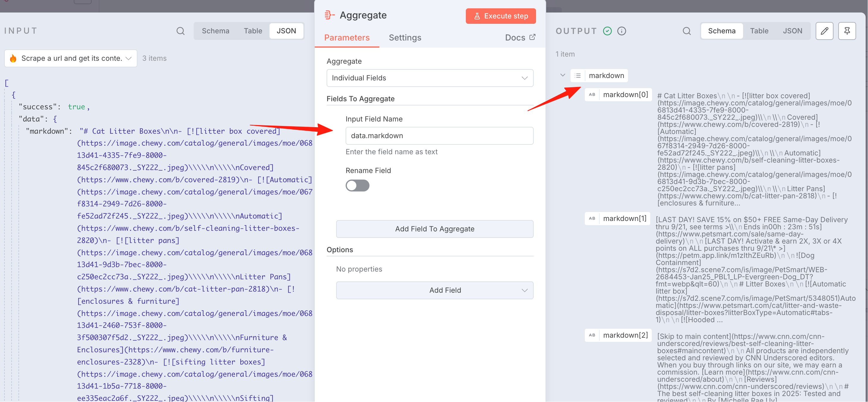Viewport: 868px width, 402px height.
Task: Select the Parameters tab
Action: tap(347, 38)
